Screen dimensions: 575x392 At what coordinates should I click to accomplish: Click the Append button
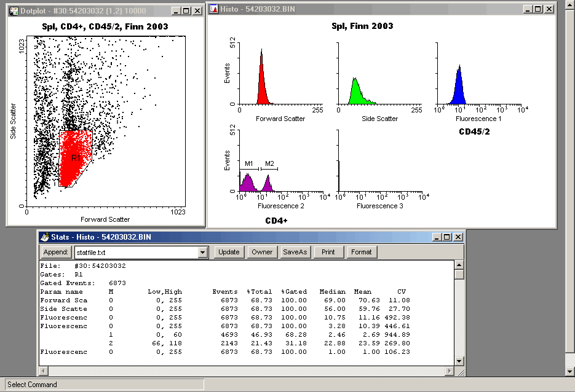pyautogui.click(x=56, y=252)
